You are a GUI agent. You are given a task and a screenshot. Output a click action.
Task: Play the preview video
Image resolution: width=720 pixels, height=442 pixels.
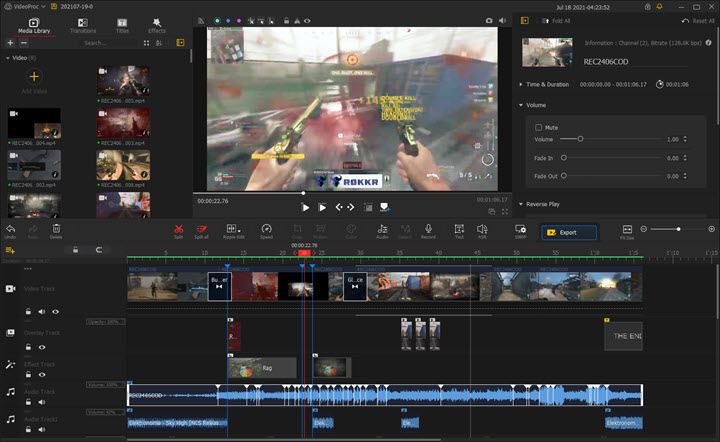click(x=305, y=207)
